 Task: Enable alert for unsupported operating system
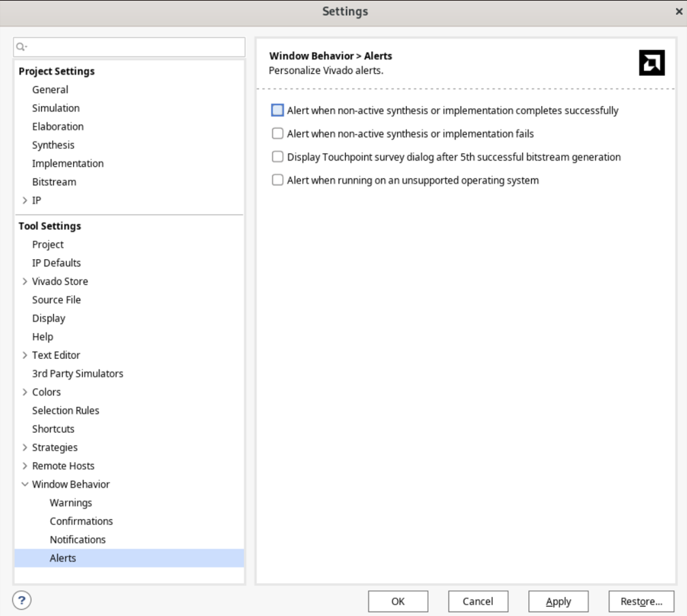278,180
